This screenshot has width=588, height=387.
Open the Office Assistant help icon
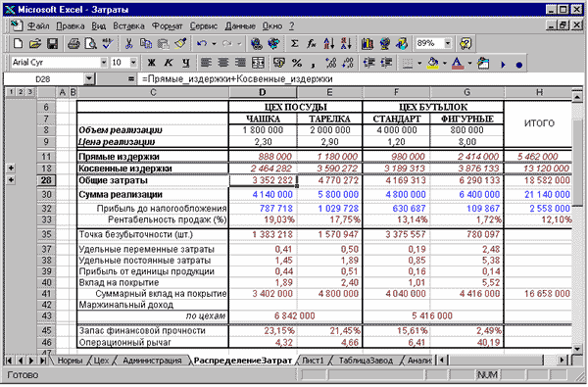point(465,44)
